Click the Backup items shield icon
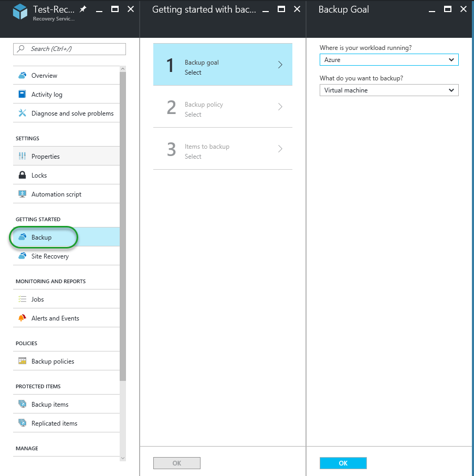Screen dimensions: 474x476 pyautogui.click(x=22, y=403)
